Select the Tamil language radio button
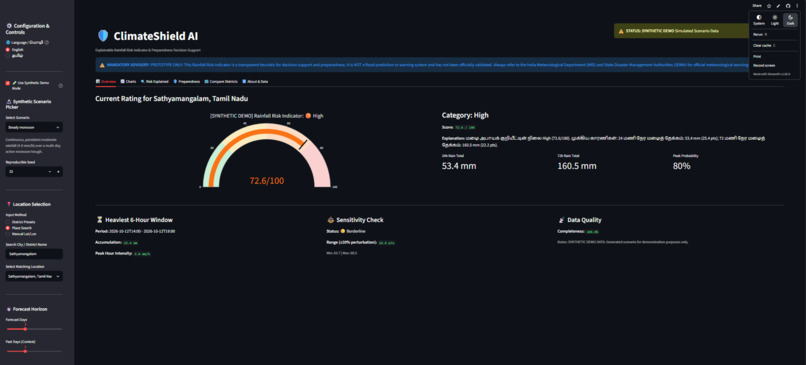Image resolution: width=806 pixels, height=365 pixels. pos(8,55)
